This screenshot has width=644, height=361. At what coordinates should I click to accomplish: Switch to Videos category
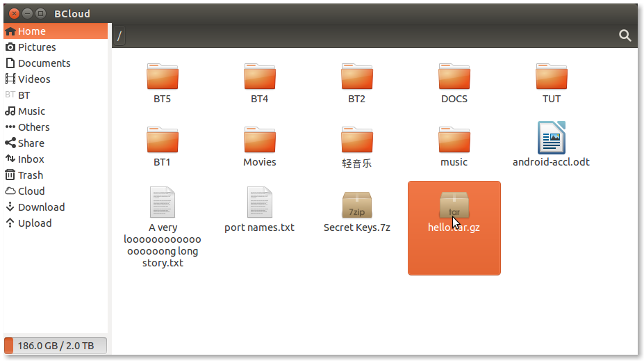tap(56, 79)
